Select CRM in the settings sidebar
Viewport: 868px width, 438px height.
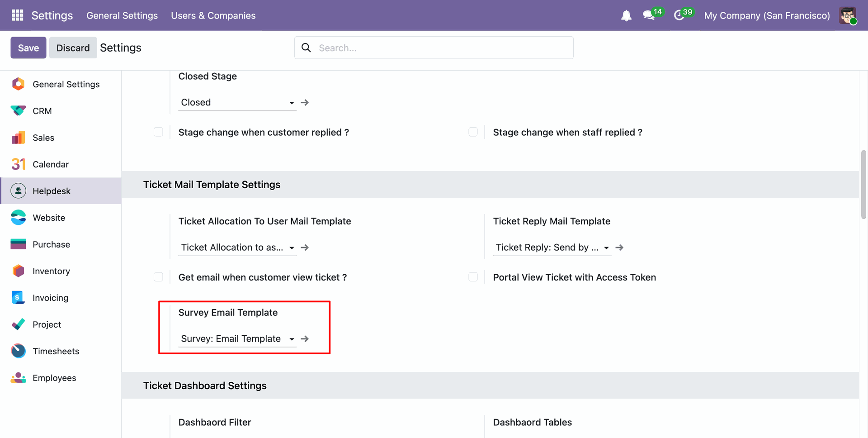pyautogui.click(x=42, y=111)
